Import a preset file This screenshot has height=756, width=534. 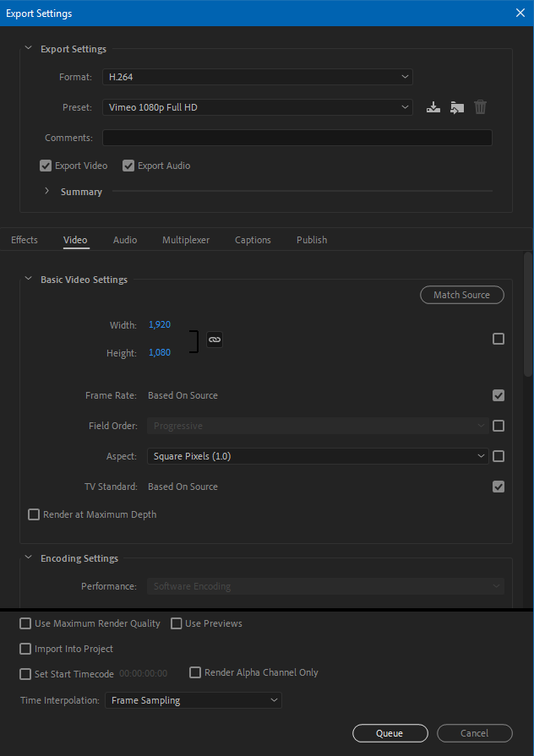click(x=457, y=107)
